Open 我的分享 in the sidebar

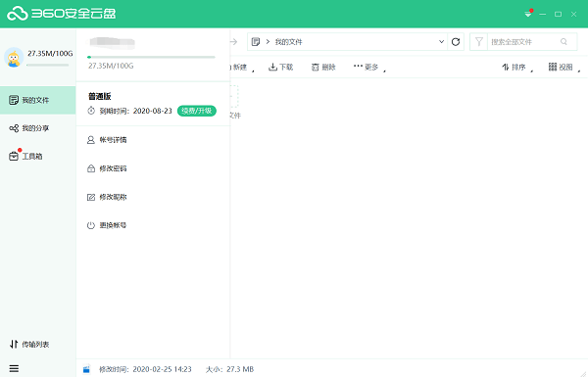[x=37, y=128]
